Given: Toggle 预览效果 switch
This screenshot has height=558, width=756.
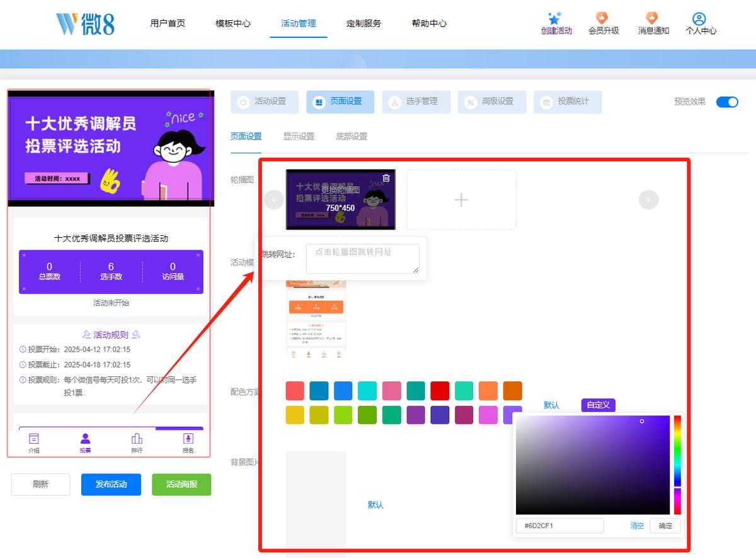Looking at the screenshot, I should pyautogui.click(x=727, y=102).
